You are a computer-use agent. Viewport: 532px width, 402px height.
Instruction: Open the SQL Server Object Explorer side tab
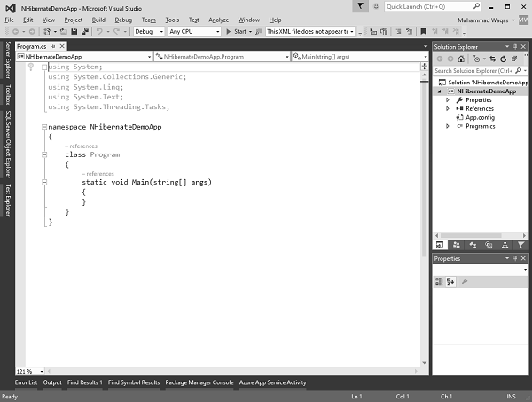point(8,145)
